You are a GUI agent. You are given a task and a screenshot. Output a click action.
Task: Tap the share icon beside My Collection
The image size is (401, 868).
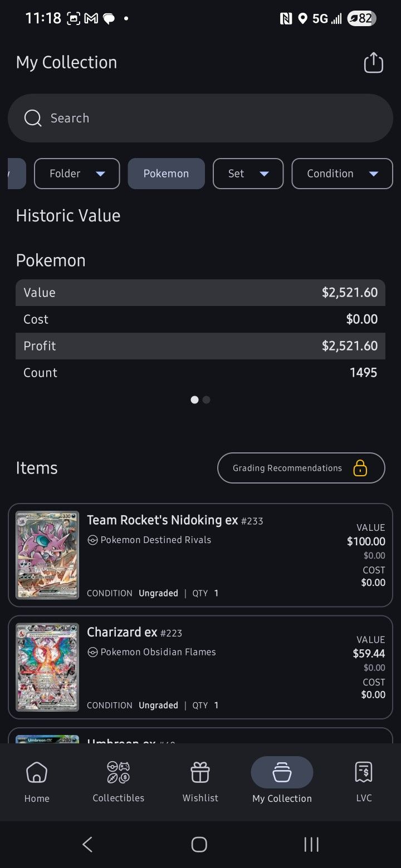pos(374,63)
